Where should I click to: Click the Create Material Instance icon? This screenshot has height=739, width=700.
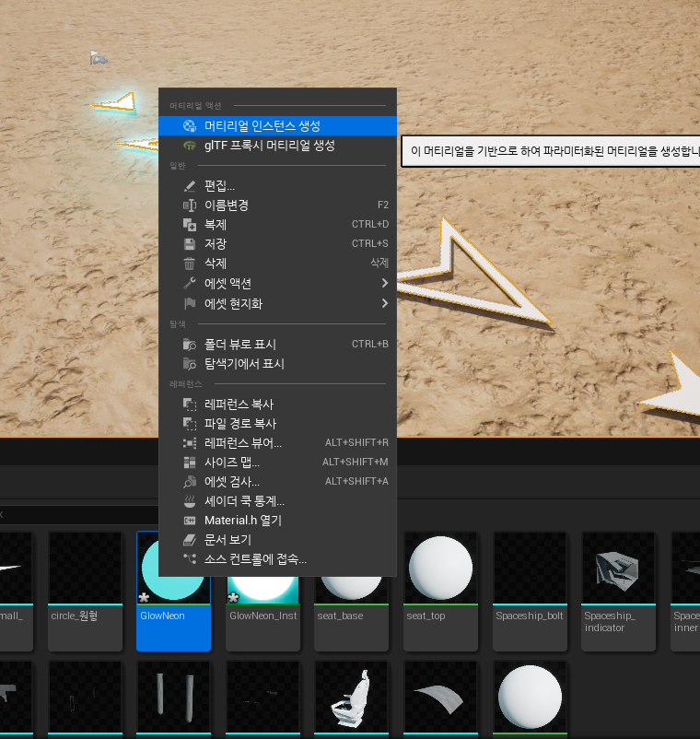click(190, 126)
